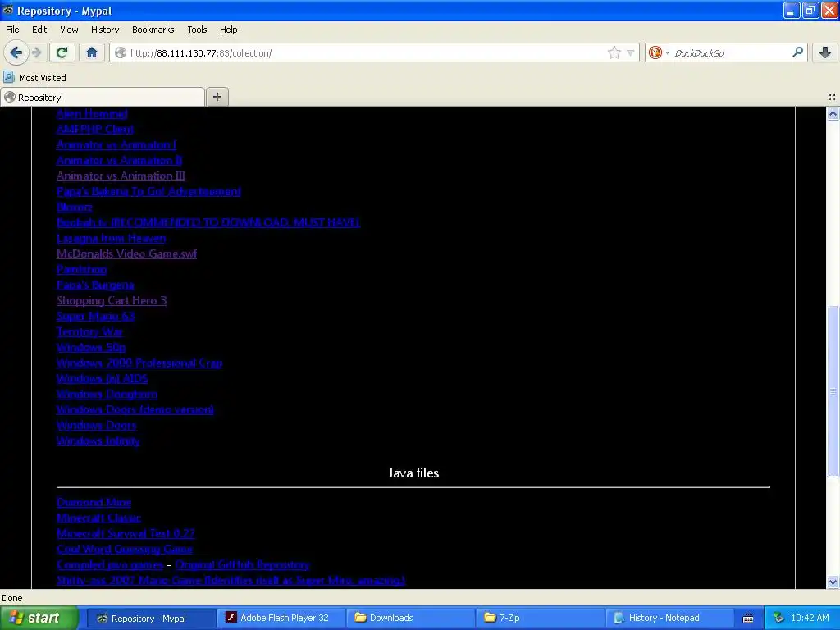Viewport: 840px width, 630px height.
Task: Open Papa's Bakeria To Go Advertisement link
Action: click(149, 191)
